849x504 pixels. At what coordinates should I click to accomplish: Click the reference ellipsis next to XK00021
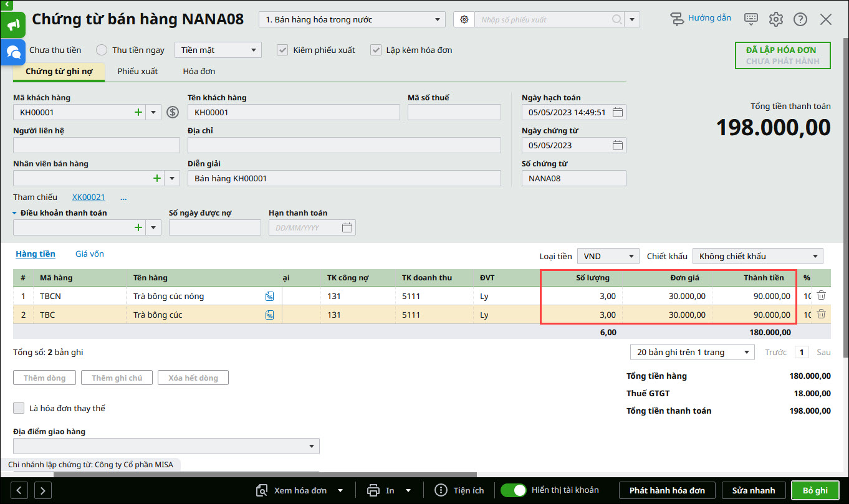coord(123,197)
